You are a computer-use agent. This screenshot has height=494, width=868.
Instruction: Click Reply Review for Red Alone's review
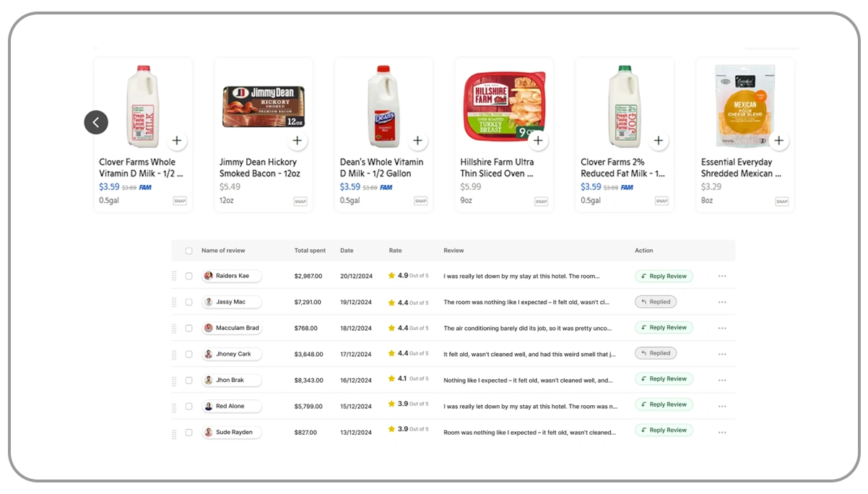pos(663,404)
